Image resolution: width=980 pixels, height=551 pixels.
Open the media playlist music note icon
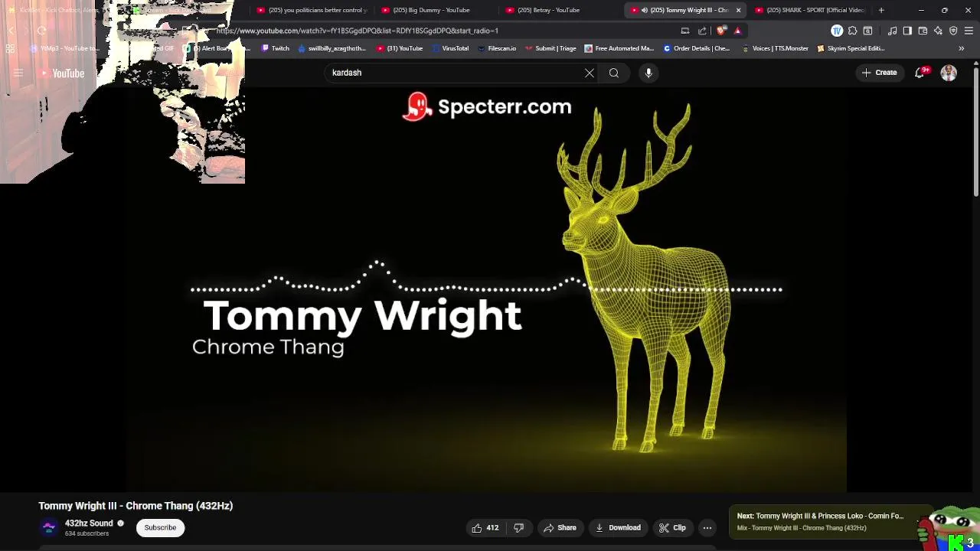click(892, 31)
